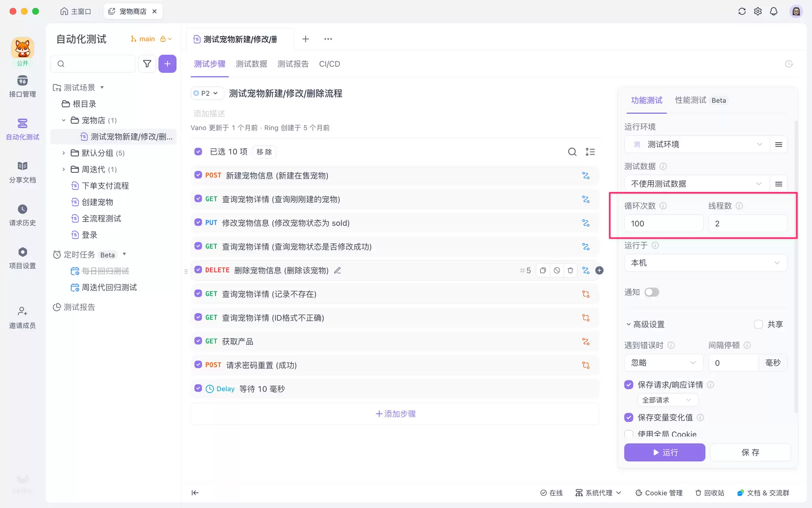Collapse the sidebar with the bottom arrow icon
The width and height of the screenshot is (812, 508).
point(195,493)
